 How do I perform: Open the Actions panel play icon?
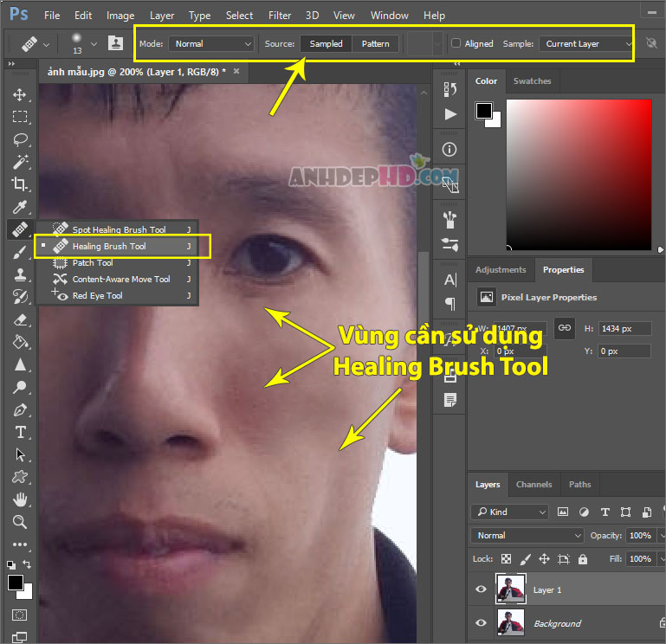(449, 114)
